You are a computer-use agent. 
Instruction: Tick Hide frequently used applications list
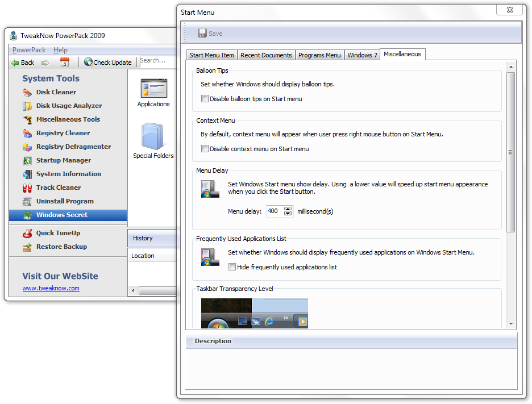(x=232, y=267)
